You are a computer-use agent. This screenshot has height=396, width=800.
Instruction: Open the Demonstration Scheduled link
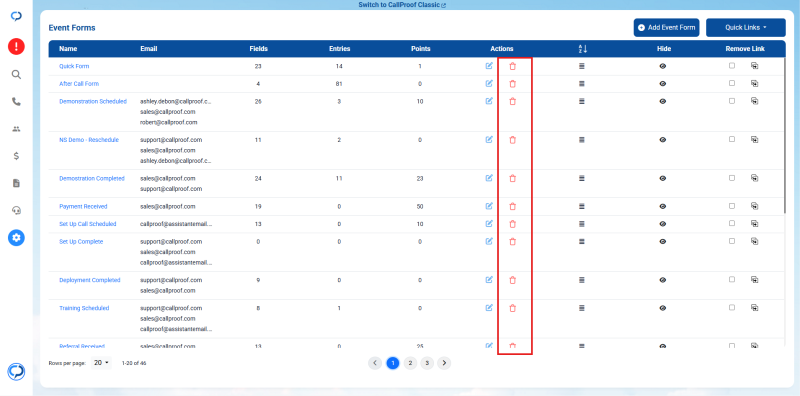pos(93,102)
